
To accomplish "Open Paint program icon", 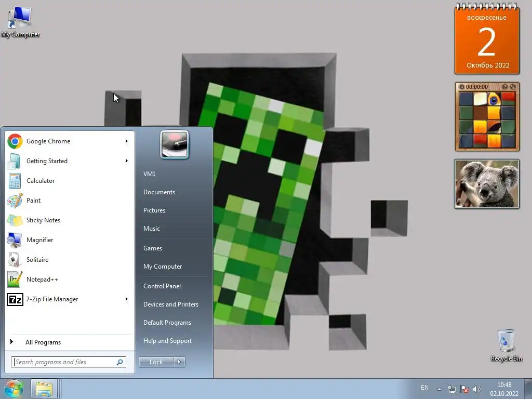I will coord(15,200).
